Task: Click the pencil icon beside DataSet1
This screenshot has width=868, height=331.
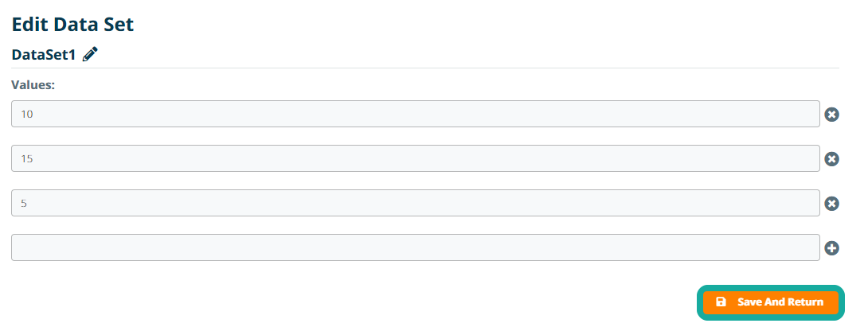Action: click(x=90, y=54)
